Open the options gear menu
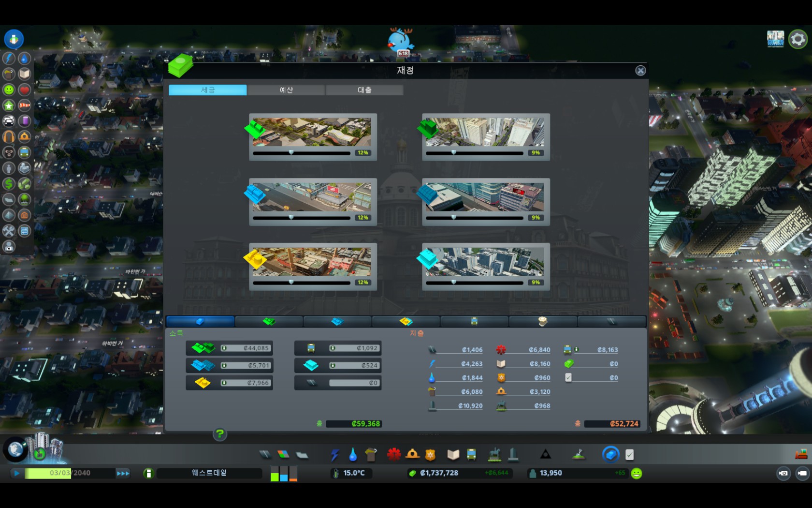This screenshot has width=812, height=508. point(798,39)
